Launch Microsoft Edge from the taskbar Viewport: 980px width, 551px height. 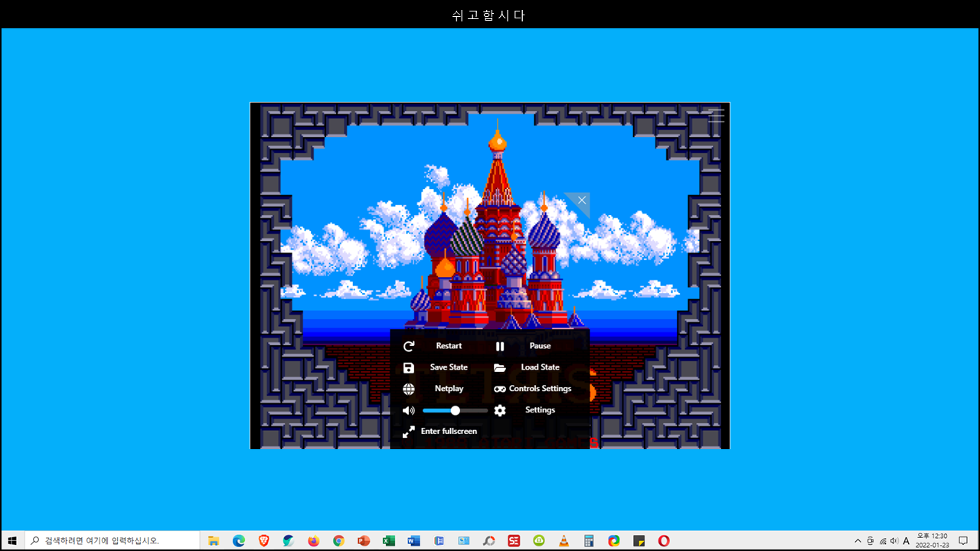point(239,541)
